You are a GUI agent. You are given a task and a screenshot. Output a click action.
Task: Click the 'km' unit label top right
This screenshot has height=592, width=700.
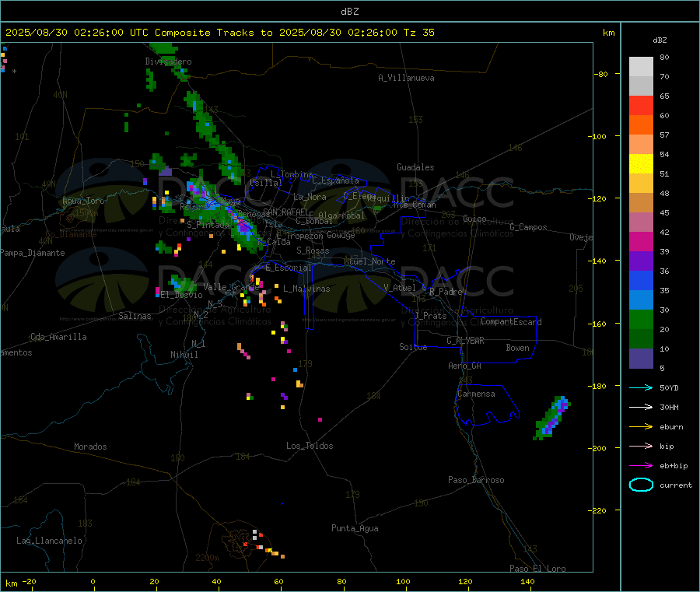coord(608,33)
